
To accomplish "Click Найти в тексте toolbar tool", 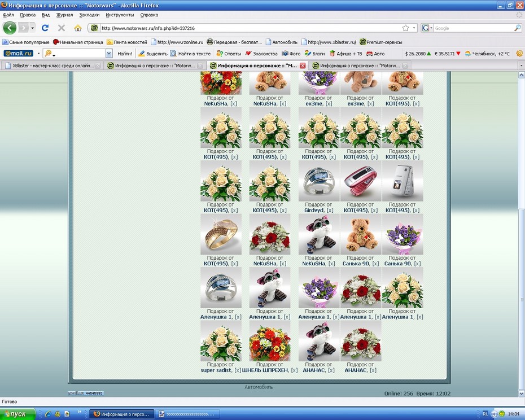I will coord(190,54).
